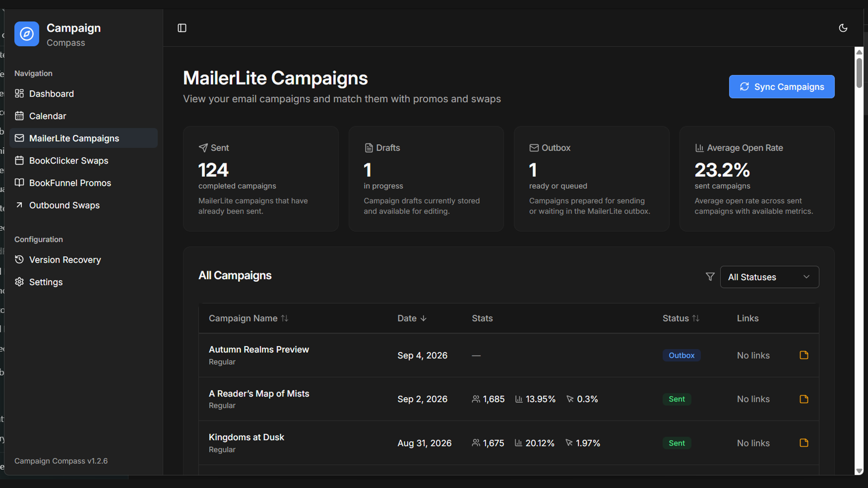The image size is (868, 488).
Task: Open Calendar from the sidebar
Action: 84,116
